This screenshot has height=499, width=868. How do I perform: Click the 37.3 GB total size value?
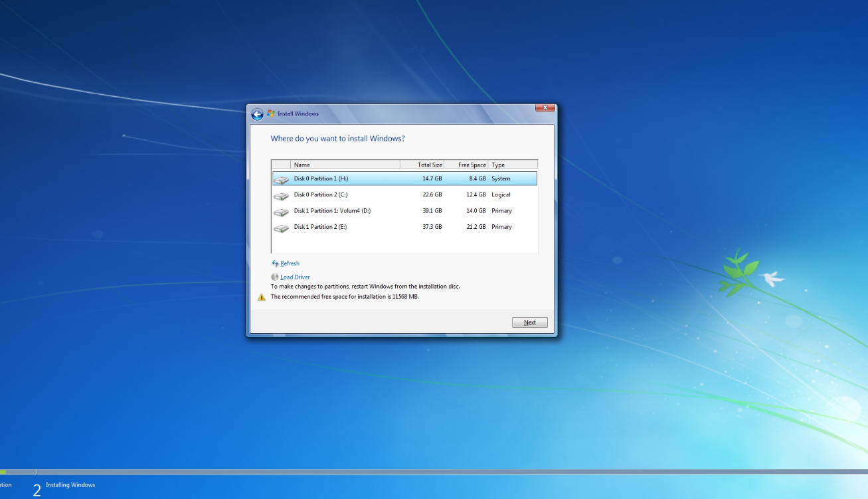click(x=432, y=227)
